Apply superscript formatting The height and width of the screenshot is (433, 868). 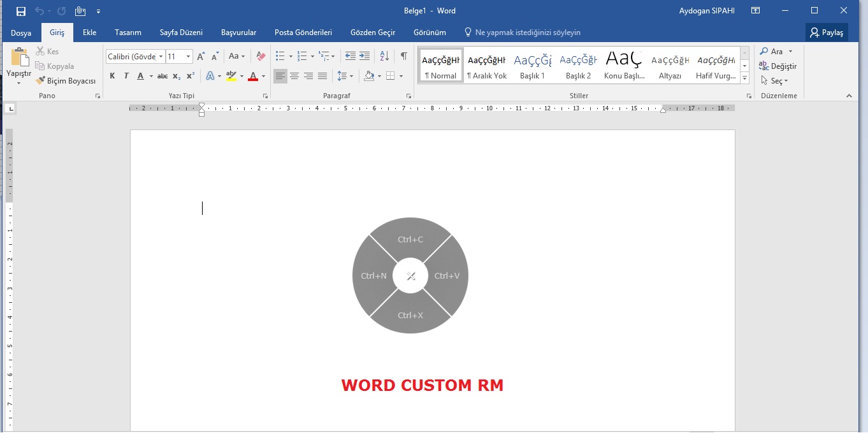190,76
